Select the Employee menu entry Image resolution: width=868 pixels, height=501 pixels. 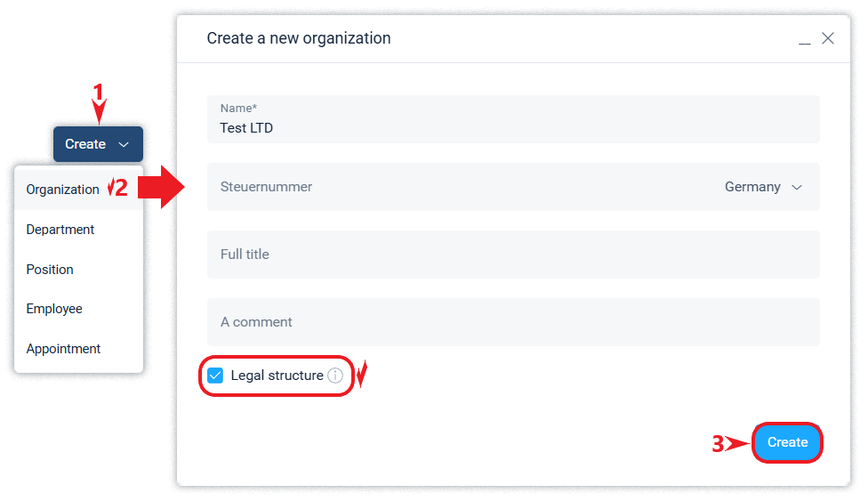[54, 309]
